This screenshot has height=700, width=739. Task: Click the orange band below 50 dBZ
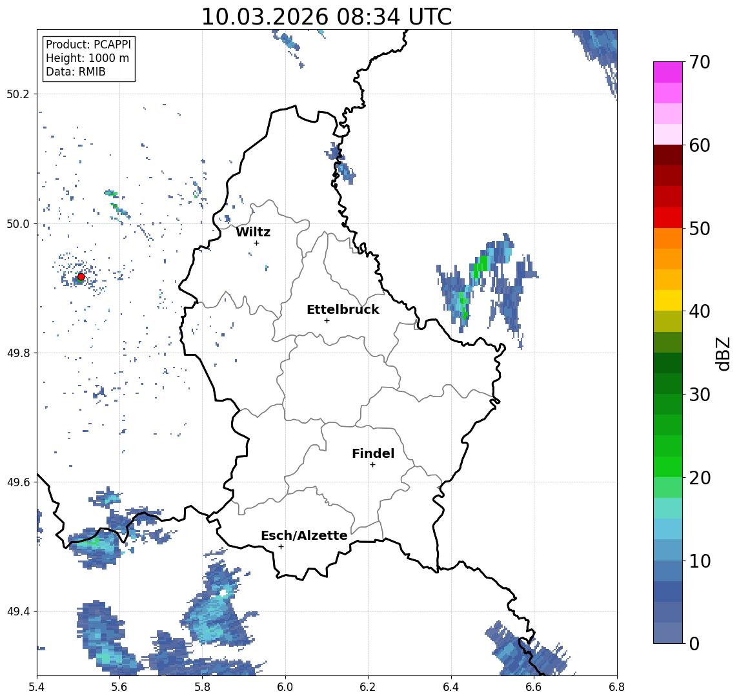pyautogui.click(x=668, y=238)
